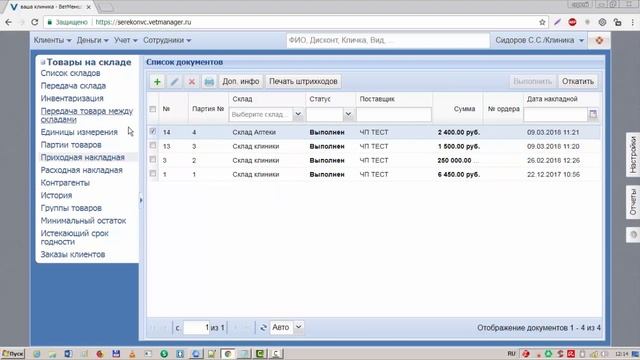Click the date 22.12.2017 10:56

(x=553, y=174)
